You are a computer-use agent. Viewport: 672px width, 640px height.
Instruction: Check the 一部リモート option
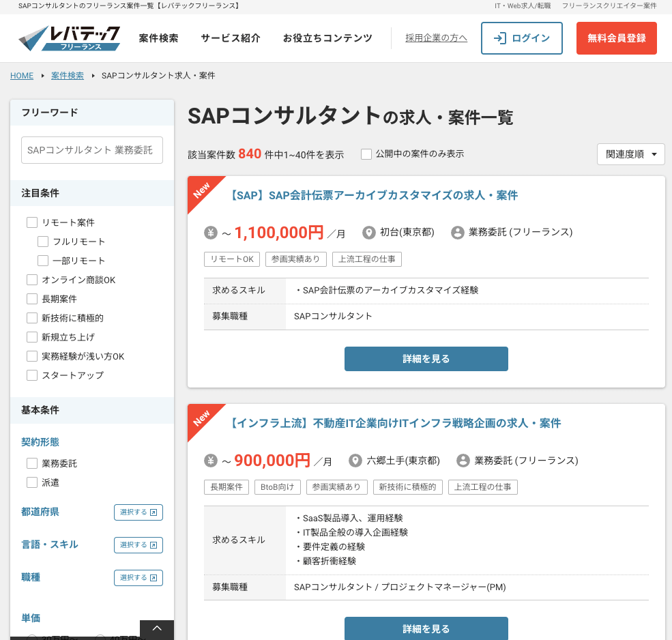tap(43, 261)
